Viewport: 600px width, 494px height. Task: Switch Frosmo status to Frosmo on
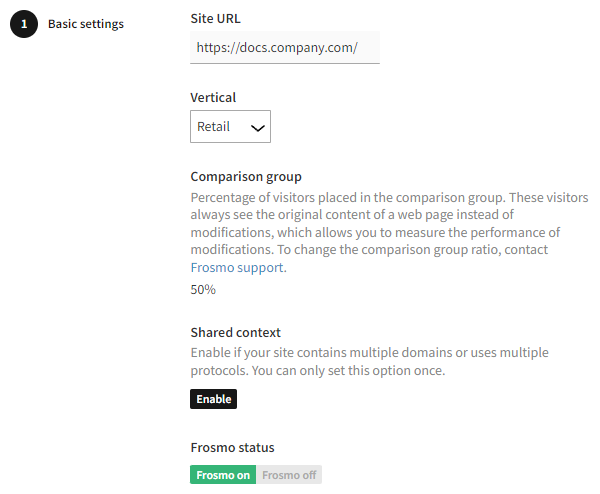click(x=223, y=475)
